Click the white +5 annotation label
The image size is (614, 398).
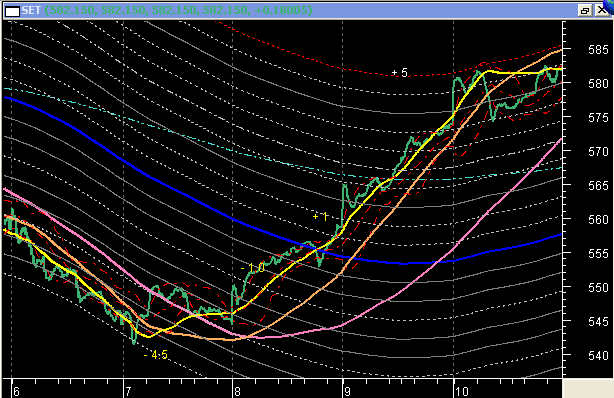coord(399,72)
